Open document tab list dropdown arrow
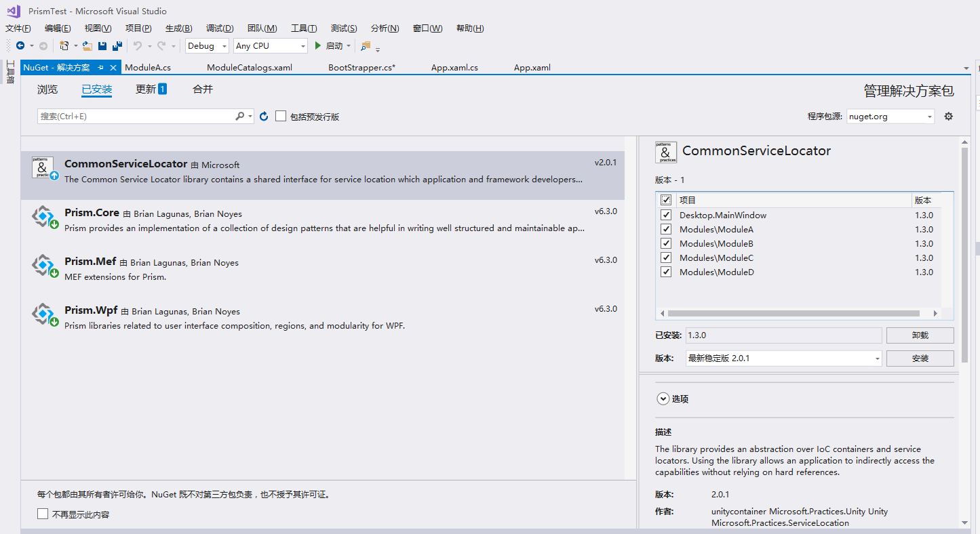 point(966,68)
